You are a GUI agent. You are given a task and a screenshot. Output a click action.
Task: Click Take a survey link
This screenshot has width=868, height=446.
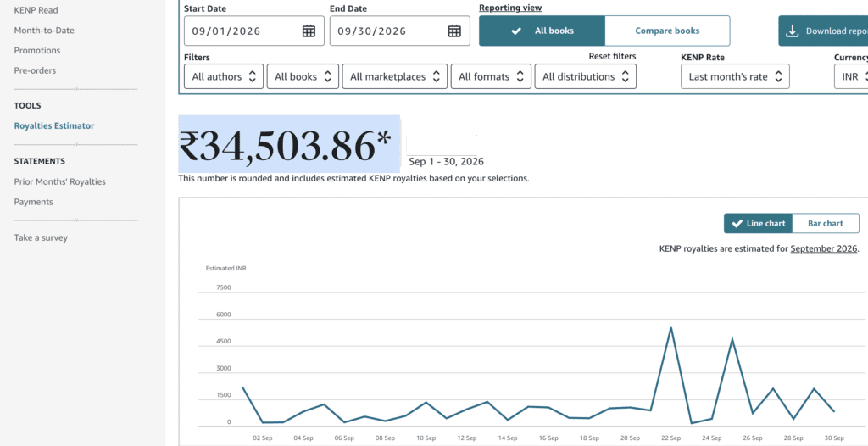(x=41, y=237)
